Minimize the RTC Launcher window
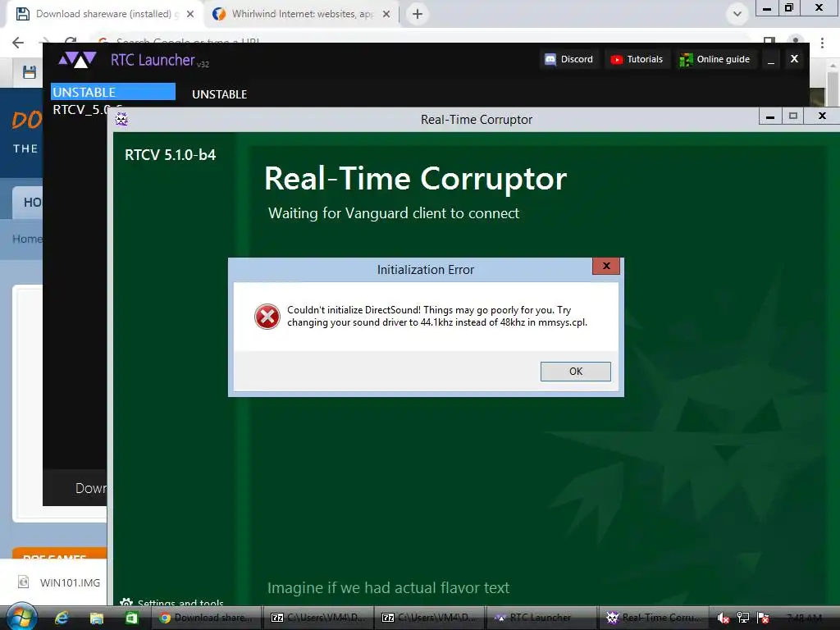Image resolution: width=840 pixels, height=630 pixels. click(771, 59)
